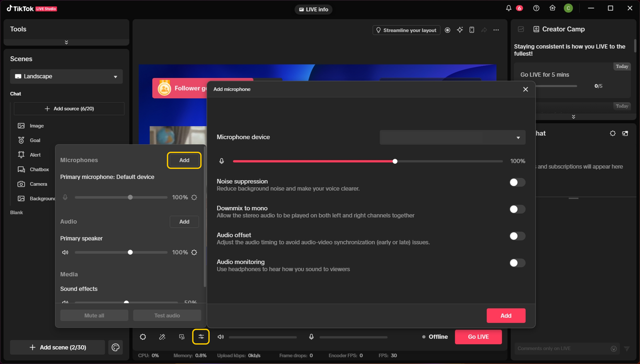Adjust the Add microphone volume slider
This screenshot has height=364, width=640.
coord(395,161)
